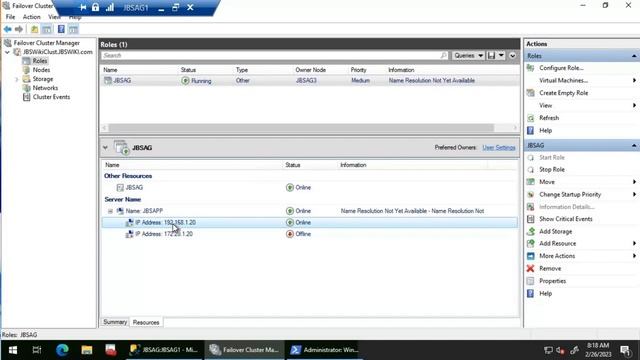Viewport: 640px width, 360px height.
Task: Click the Show/Hide Action Pane toolbar icon
Action: pyautogui.click(x=73, y=29)
